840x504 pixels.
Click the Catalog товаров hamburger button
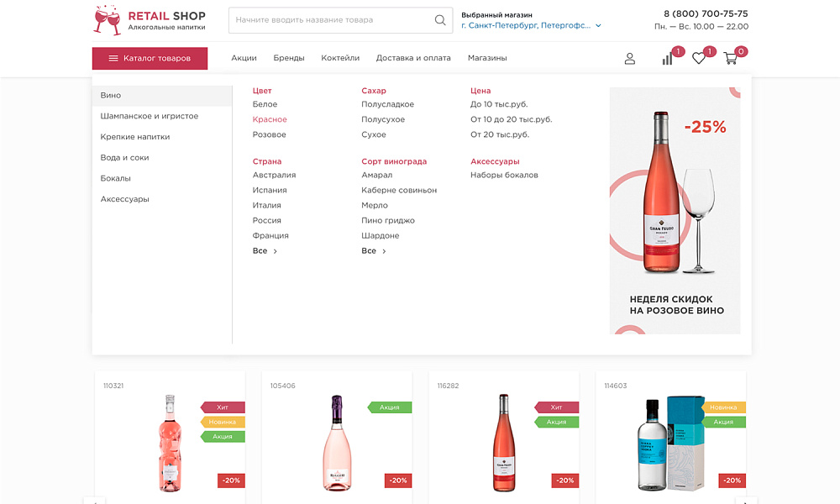pyautogui.click(x=150, y=59)
